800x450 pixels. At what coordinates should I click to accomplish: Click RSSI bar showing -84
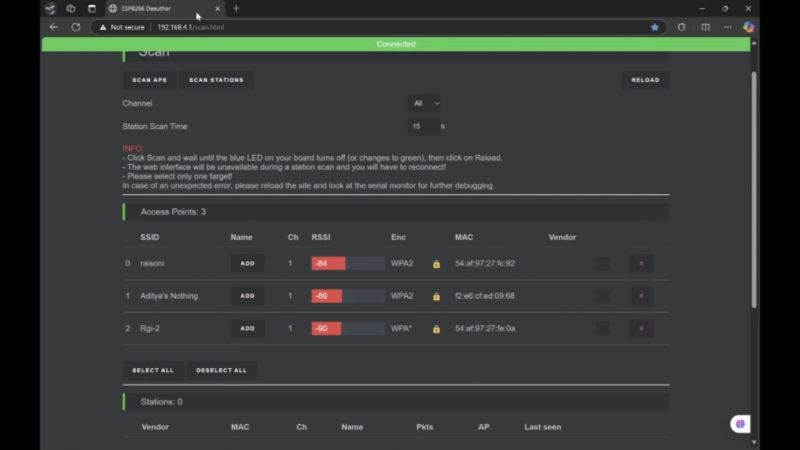(348, 264)
